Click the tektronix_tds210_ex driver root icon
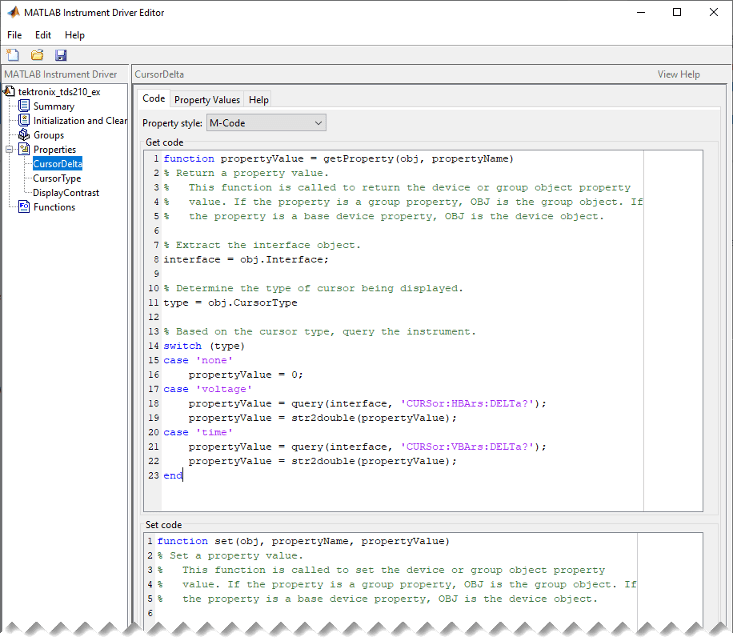The height and width of the screenshot is (641, 733). [11, 91]
